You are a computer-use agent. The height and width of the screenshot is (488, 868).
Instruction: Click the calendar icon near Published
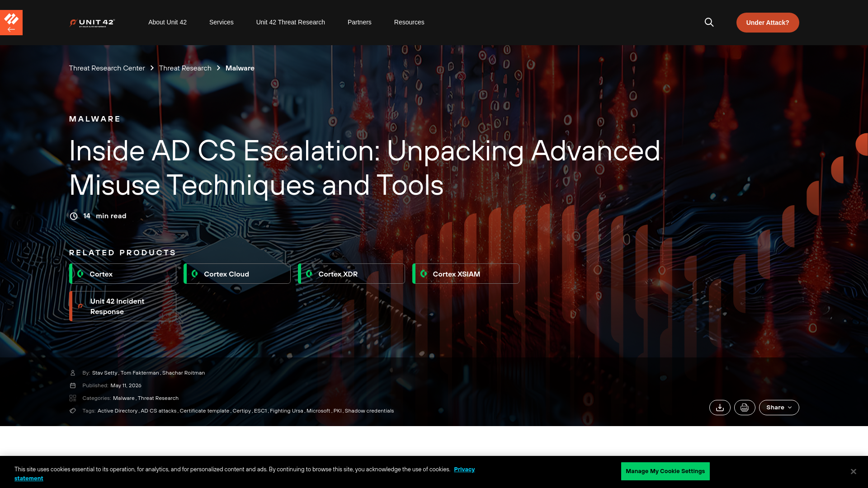[73, 385]
